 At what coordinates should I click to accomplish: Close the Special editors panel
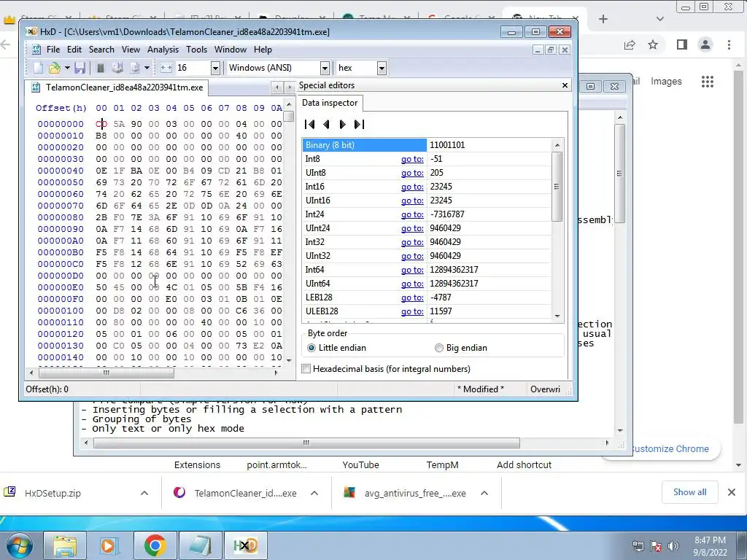[565, 85]
